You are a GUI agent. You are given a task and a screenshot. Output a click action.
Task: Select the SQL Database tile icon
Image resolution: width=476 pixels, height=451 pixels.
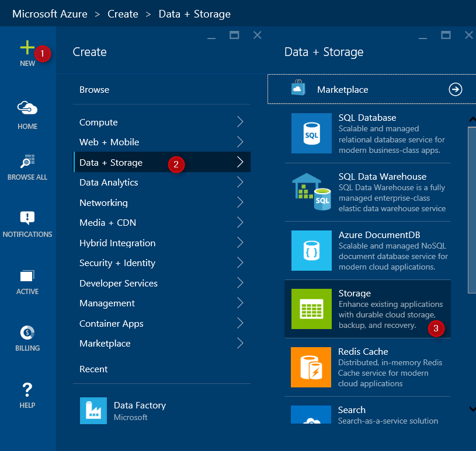coord(311,133)
